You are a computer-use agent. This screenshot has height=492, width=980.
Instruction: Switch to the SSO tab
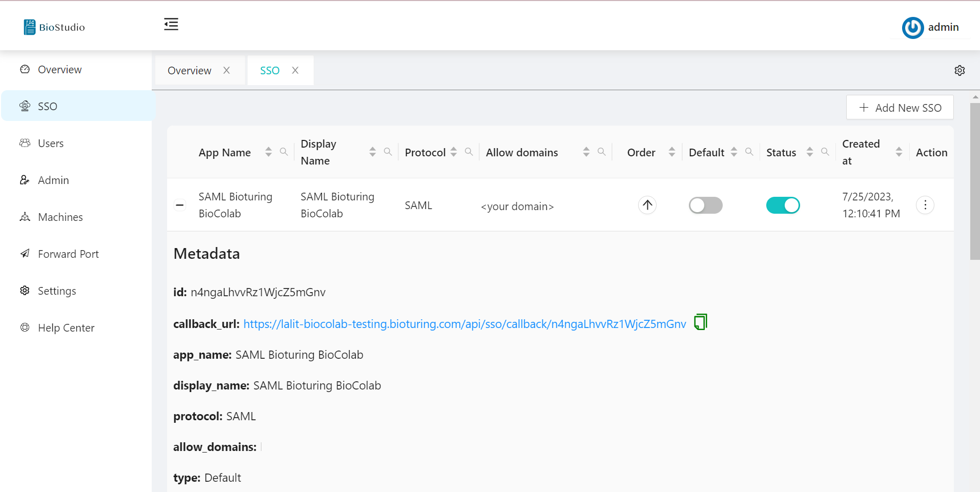270,70
